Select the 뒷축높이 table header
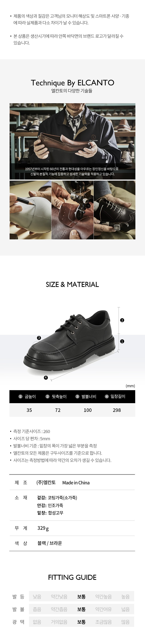Screen dimensions: 145x644 (x=56, y=396)
